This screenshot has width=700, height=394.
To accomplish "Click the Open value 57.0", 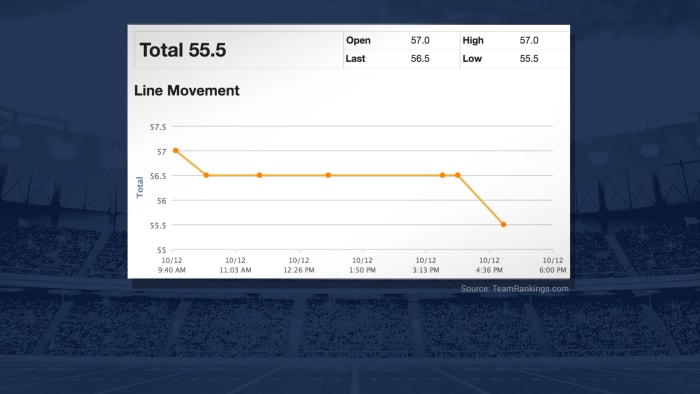I will click(x=420, y=40).
